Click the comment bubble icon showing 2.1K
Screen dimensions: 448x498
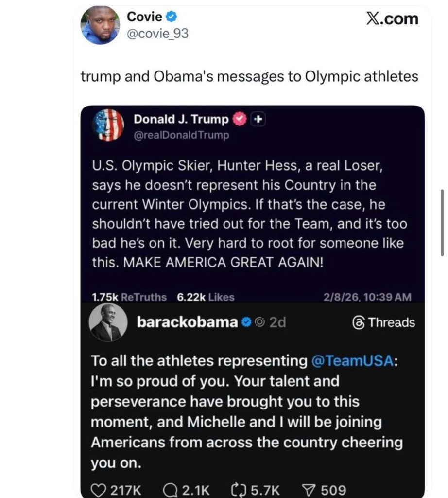(x=170, y=490)
